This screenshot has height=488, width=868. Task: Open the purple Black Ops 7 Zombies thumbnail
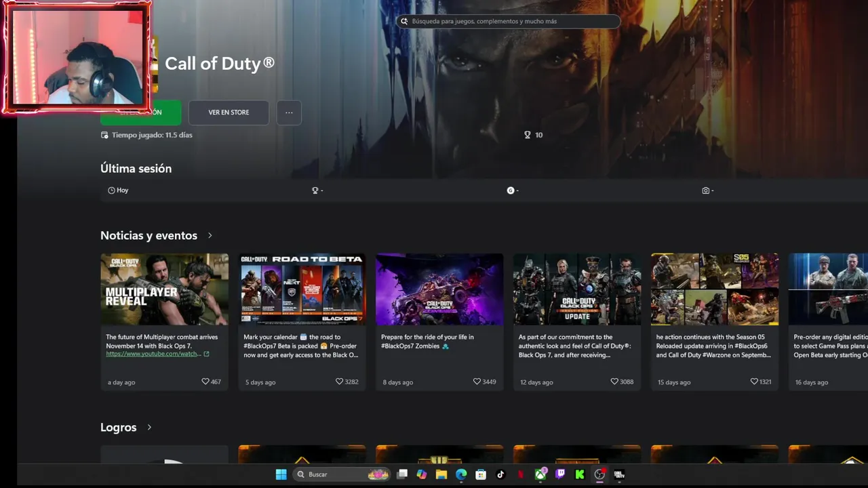click(439, 289)
